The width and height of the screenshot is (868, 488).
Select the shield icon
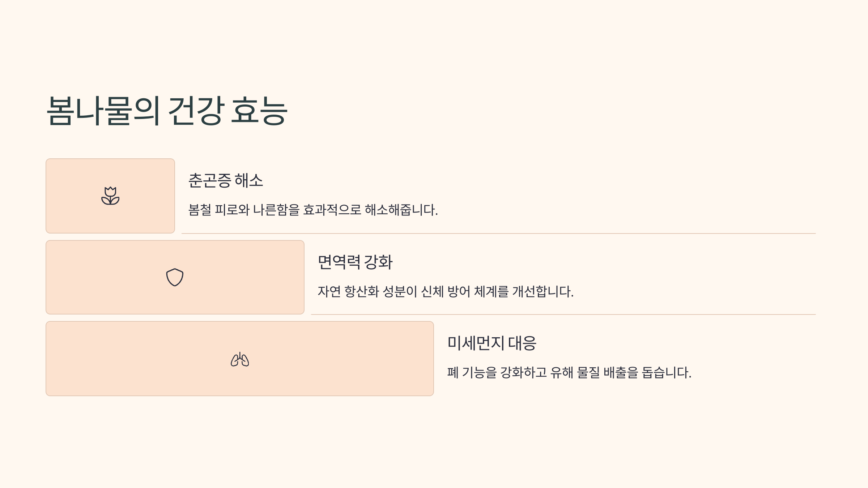[x=175, y=277]
